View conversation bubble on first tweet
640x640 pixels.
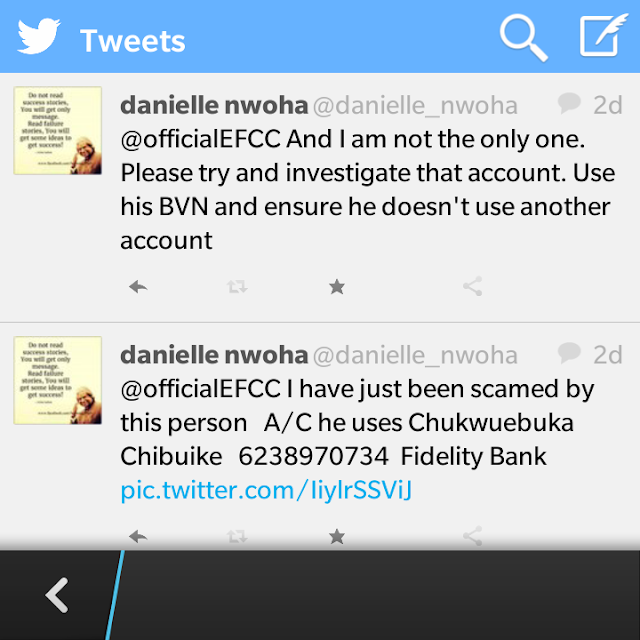tap(569, 103)
